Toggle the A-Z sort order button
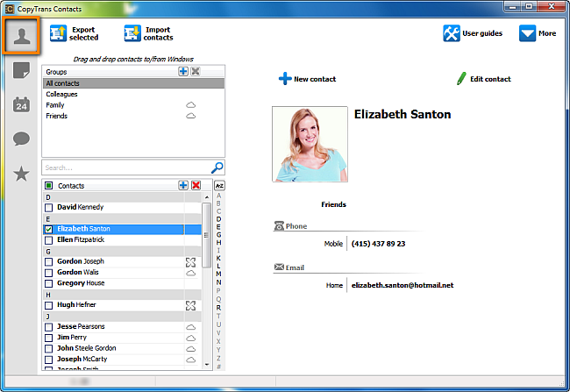570x392 pixels. point(219,186)
